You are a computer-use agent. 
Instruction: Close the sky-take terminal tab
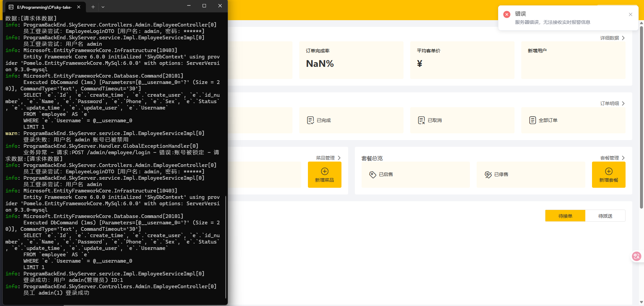[x=78, y=7]
